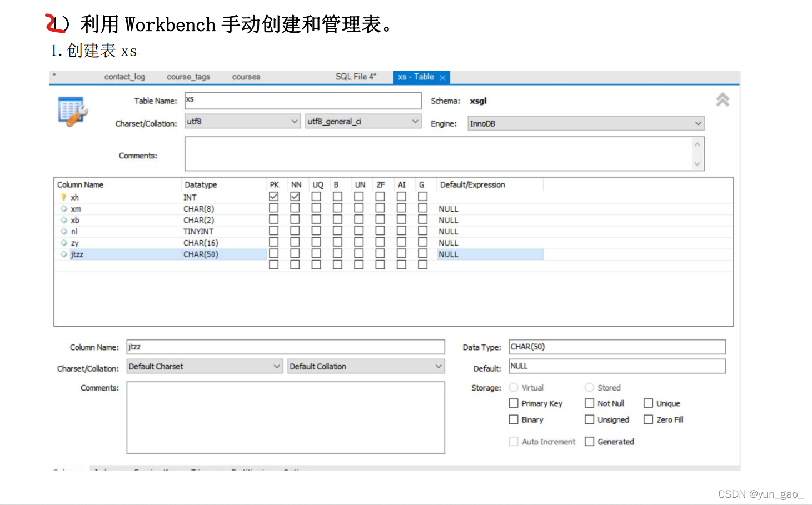This screenshot has height=505, width=812.
Task: Open the InnoDB engine dropdown
Action: point(586,123)
